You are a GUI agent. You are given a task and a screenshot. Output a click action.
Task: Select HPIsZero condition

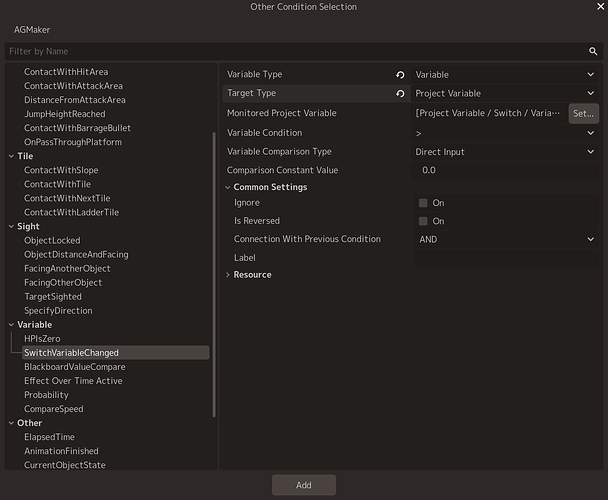(42, 339)
